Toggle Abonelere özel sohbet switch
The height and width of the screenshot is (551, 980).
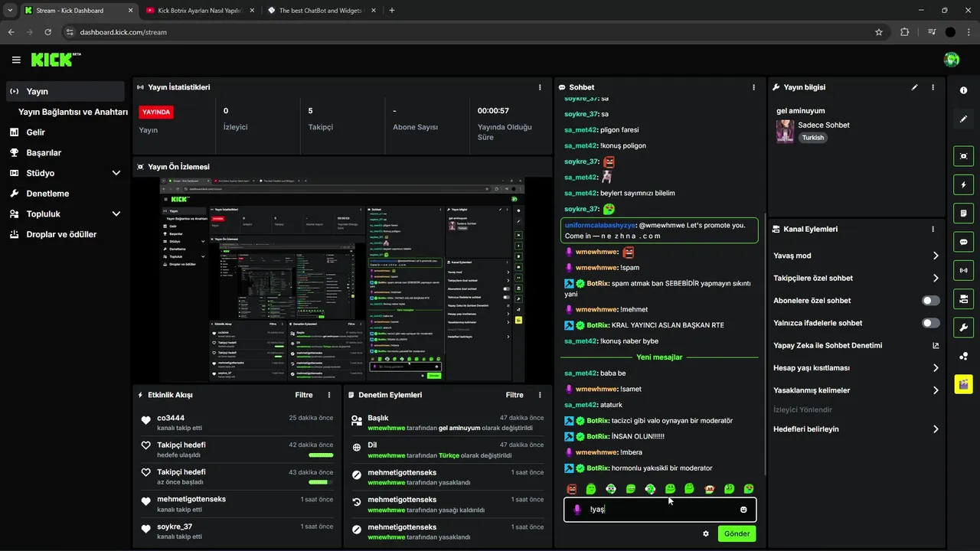931,301
